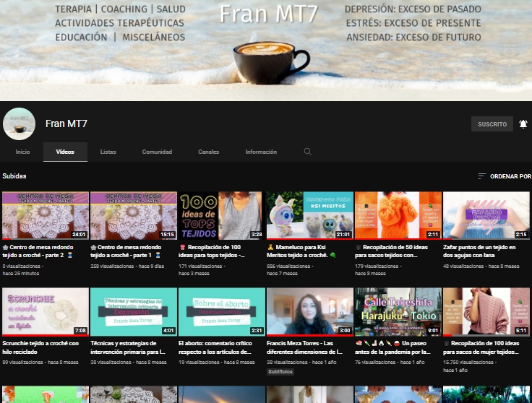Open Sobre el aborto thumbnail
Viewport: 532px width, 403px height.
point(222,312)
